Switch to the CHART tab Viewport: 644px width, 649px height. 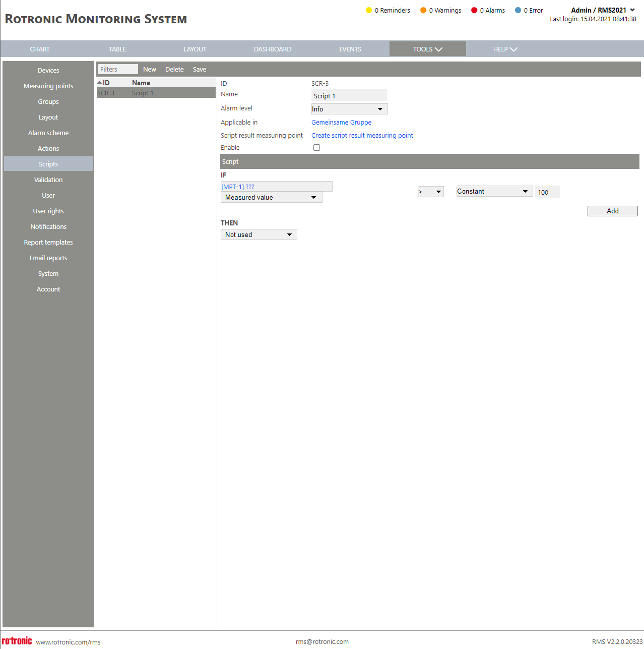coord(40,49)
